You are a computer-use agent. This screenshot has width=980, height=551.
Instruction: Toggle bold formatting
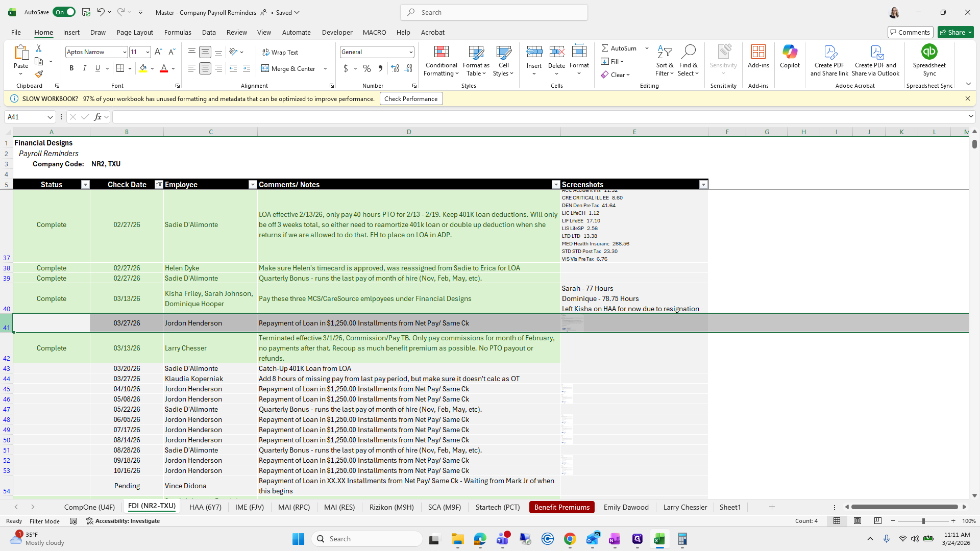[71, 68]
